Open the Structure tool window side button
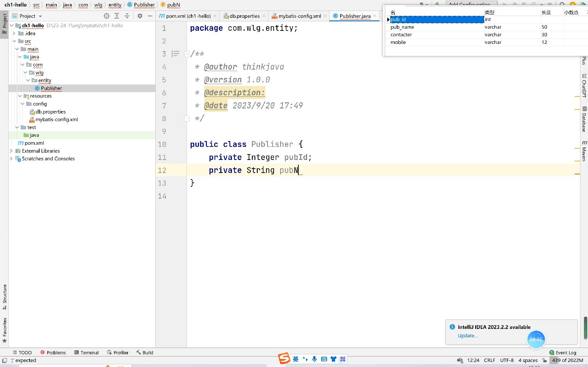588x367 pixels. (x=4, y=297)
